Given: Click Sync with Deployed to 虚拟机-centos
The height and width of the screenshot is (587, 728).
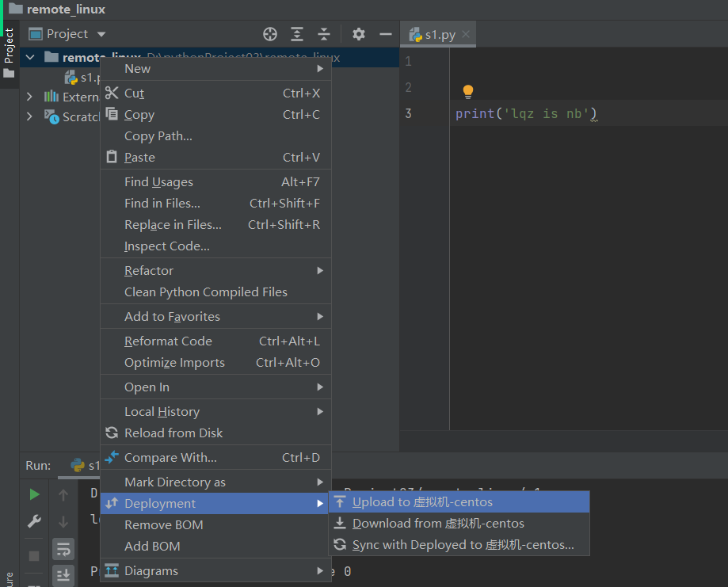Looking at the screenshot, I should click(463, 545).
